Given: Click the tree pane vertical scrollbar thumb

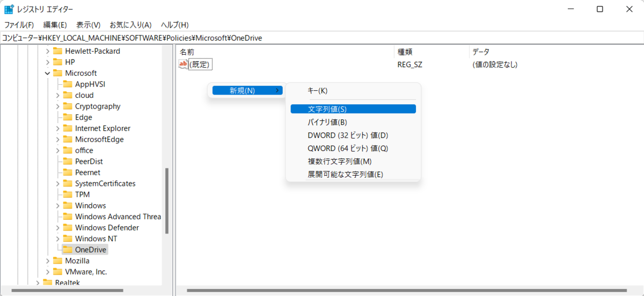Looking at the screenshot, I should [167, 200].
